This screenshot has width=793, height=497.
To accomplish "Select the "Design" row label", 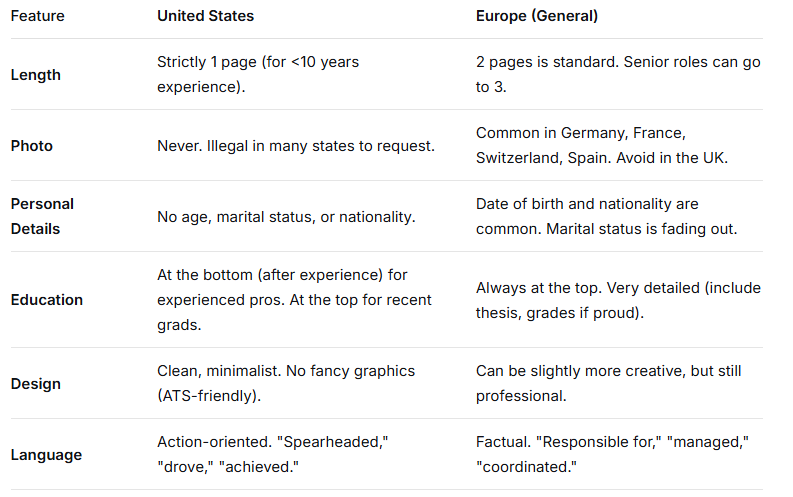I will (x=35, y=384).
